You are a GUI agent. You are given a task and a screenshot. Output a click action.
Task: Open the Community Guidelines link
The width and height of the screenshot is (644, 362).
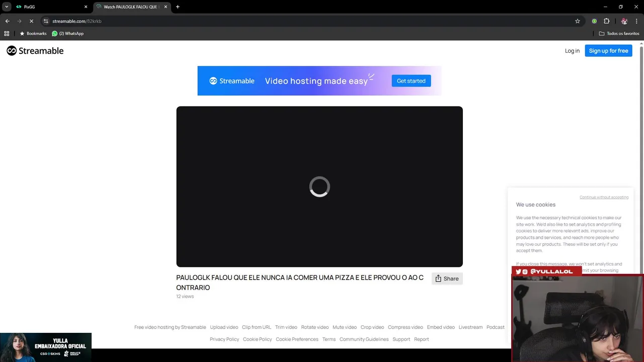pyautogui.click(x=364, y=339)
